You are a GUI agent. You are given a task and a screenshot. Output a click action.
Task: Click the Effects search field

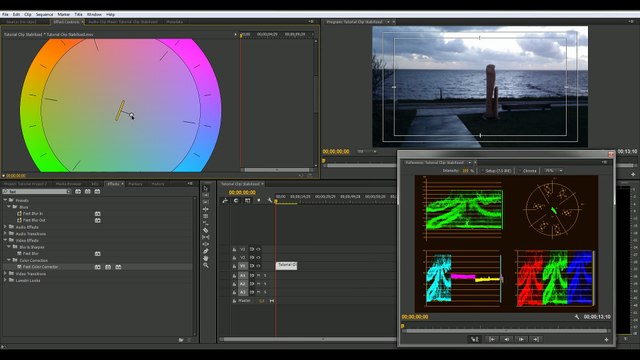pyautogui.click(x=37, y=191)
